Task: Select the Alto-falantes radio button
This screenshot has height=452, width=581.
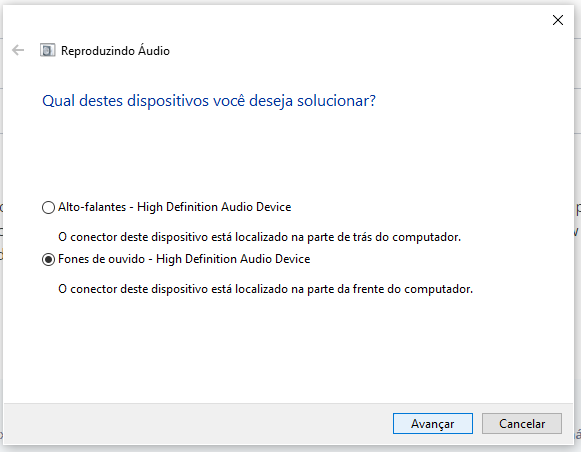Action: pyautogui.click(x=48, y=207)
